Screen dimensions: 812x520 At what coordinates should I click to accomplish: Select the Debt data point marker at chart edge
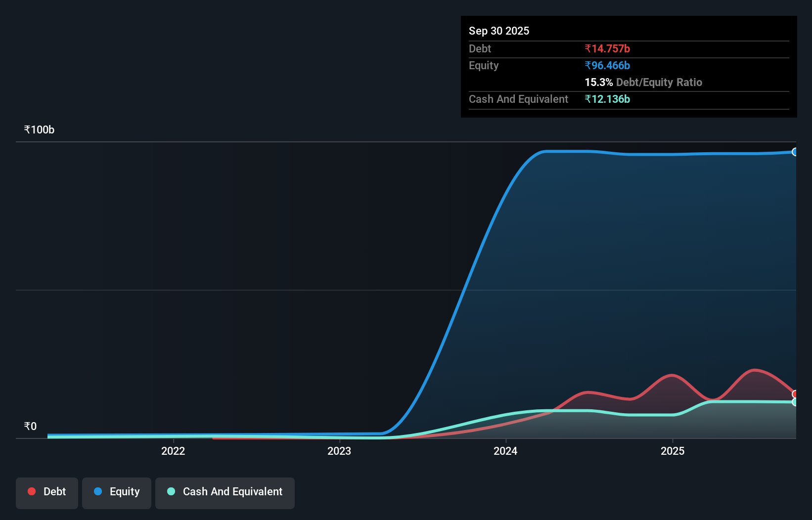795,394
